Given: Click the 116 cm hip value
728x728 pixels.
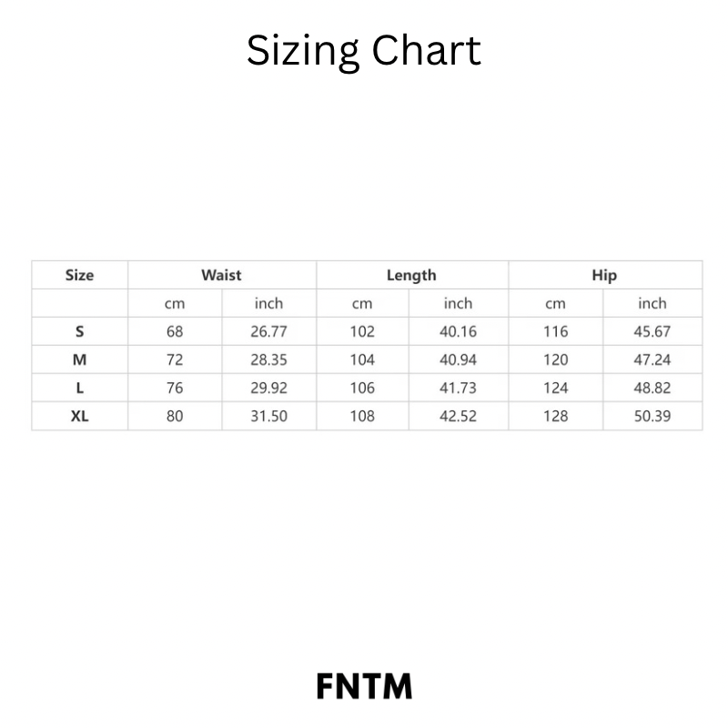Looking at the screenshot, I should pyautogui.click(x=555, y=331).
